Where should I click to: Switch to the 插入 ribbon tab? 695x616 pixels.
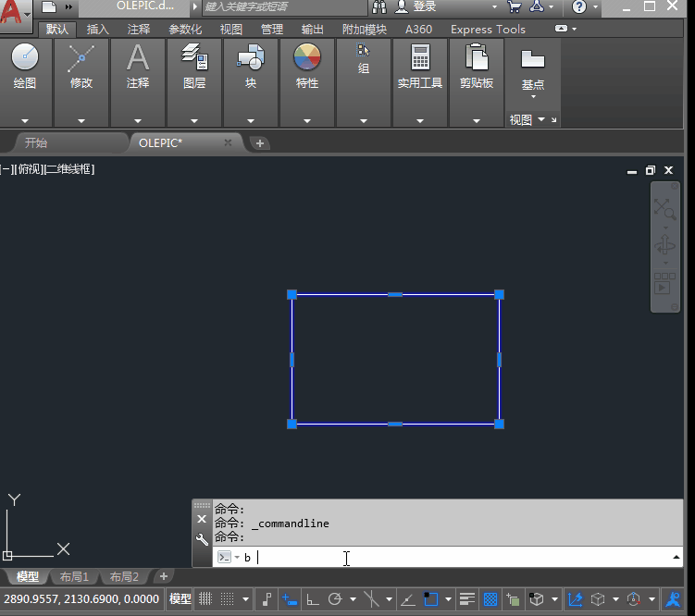(x=98, y=30)
